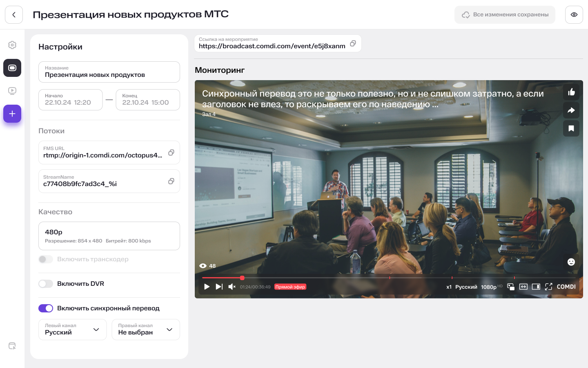
Task: Skip to next with player button
Action: pos(219,287)
